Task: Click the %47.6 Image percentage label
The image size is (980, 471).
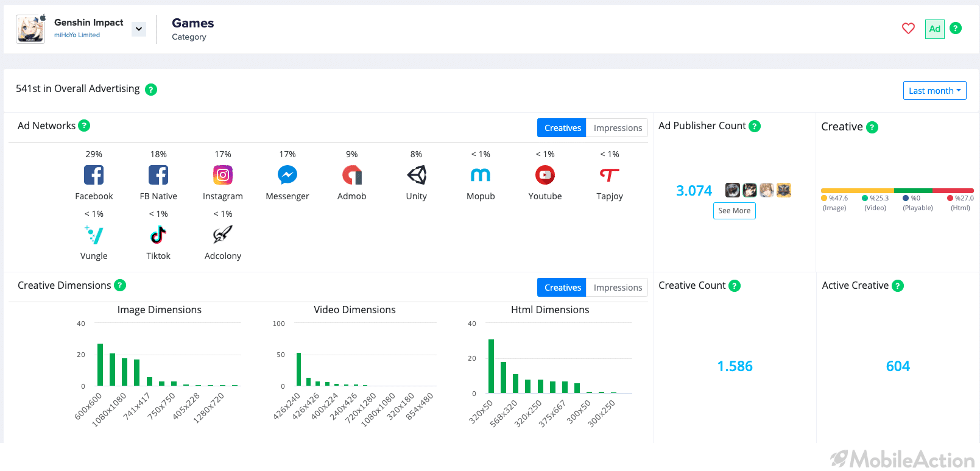Action: [x=838, y=198]
